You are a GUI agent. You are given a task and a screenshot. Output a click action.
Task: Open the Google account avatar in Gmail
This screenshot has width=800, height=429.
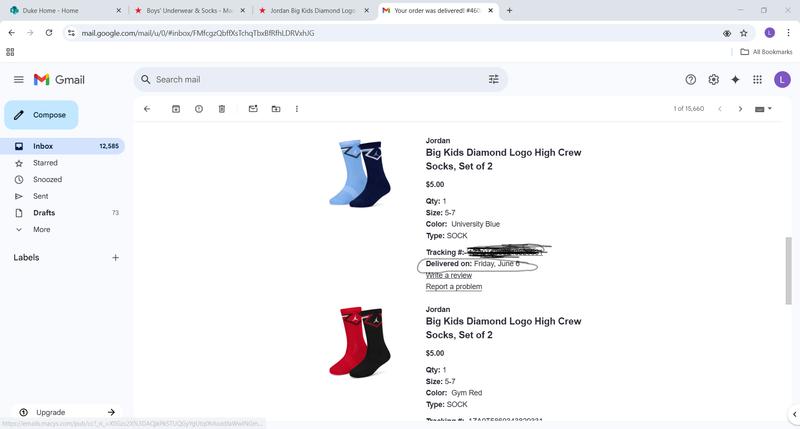point(782,80)
